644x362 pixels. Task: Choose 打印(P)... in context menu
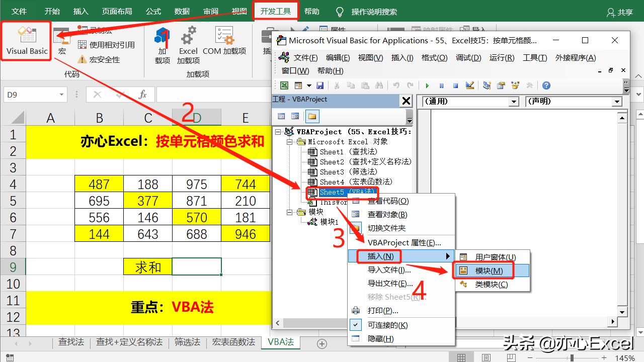pos(401,311)
